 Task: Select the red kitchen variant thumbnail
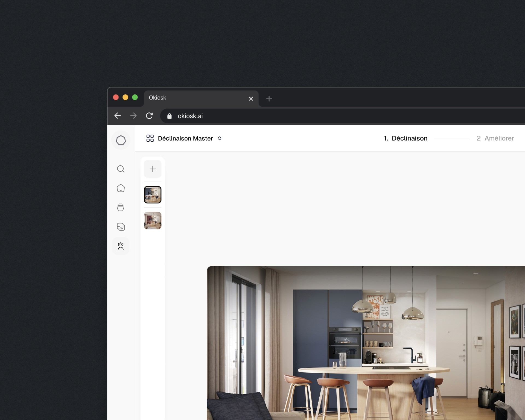click(153, 220)
